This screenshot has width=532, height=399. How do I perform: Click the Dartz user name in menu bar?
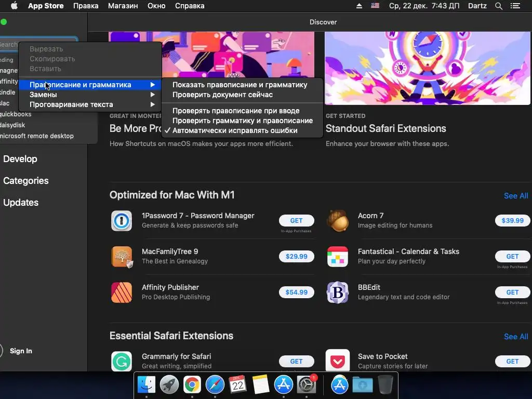click(477, 6)
